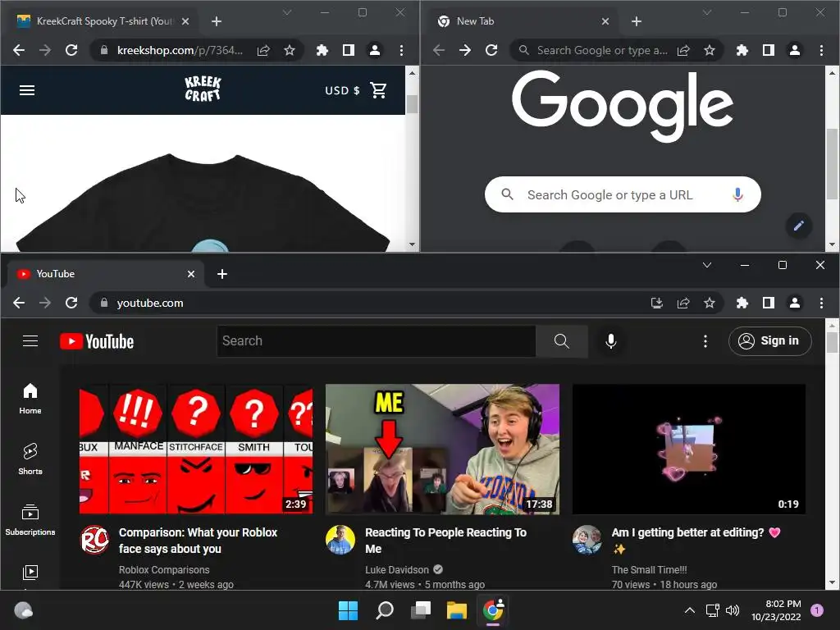Click the YouTube search magnifier button

(561, 340)
